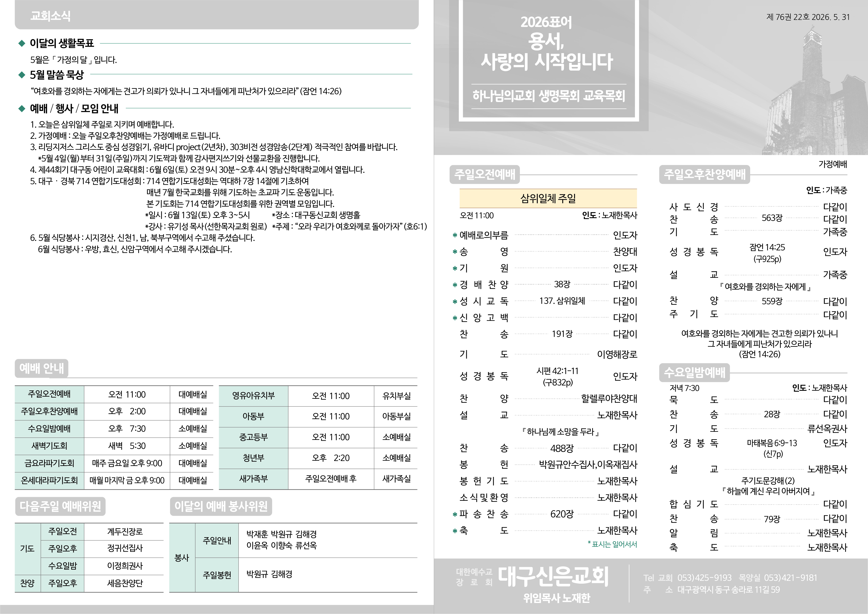The width and height of the screenshot is (868, 614).
Task: Click the heading '예배 / 행사 / 모임 안내'
Action: [x=74, y=109]
